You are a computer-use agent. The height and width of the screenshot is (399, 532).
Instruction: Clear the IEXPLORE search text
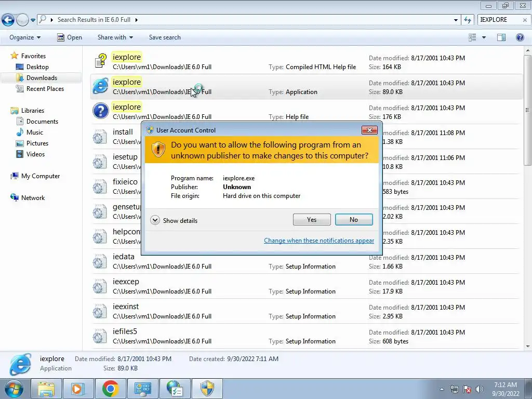[x=525, y=20]
